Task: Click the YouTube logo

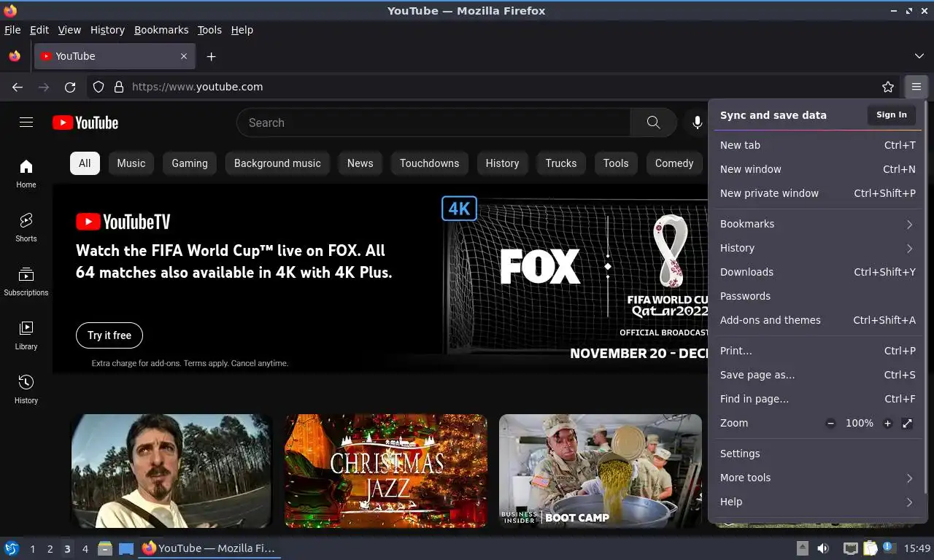Action: (x=85, y=122)
